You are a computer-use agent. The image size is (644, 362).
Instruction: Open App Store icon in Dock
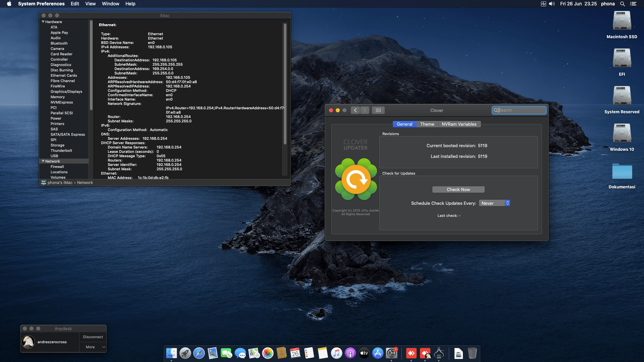pyautogui.click(x=378, y=353)
